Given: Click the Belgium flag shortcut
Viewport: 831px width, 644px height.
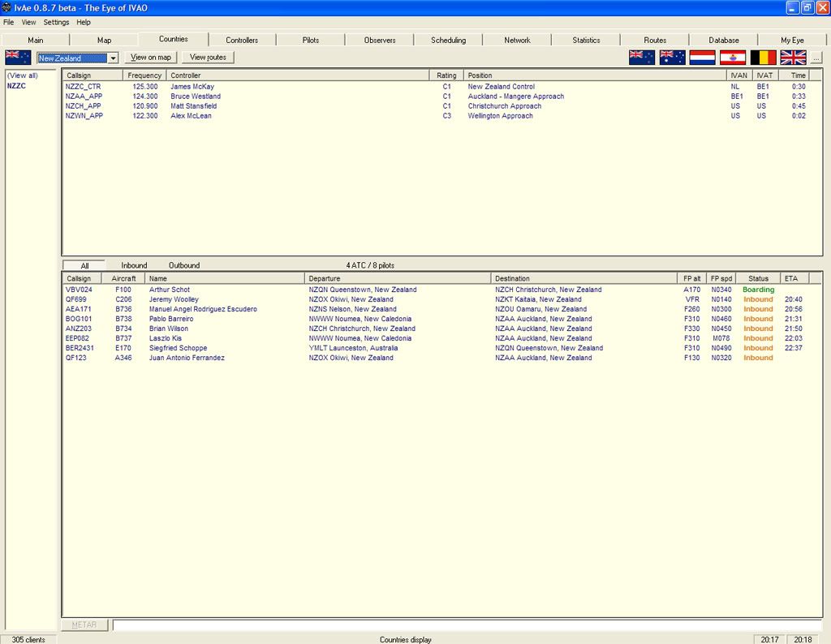Looking at the screenshot, I should 763,58.
